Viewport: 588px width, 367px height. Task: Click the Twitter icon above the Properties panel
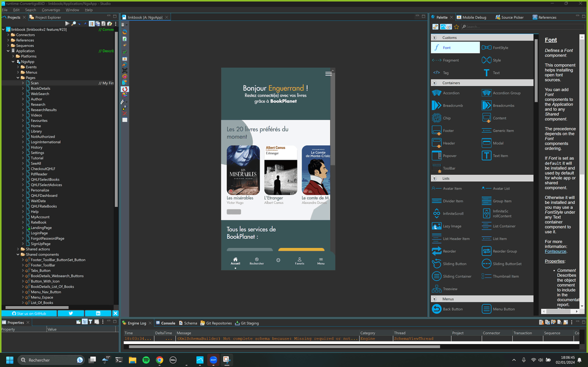71,313
